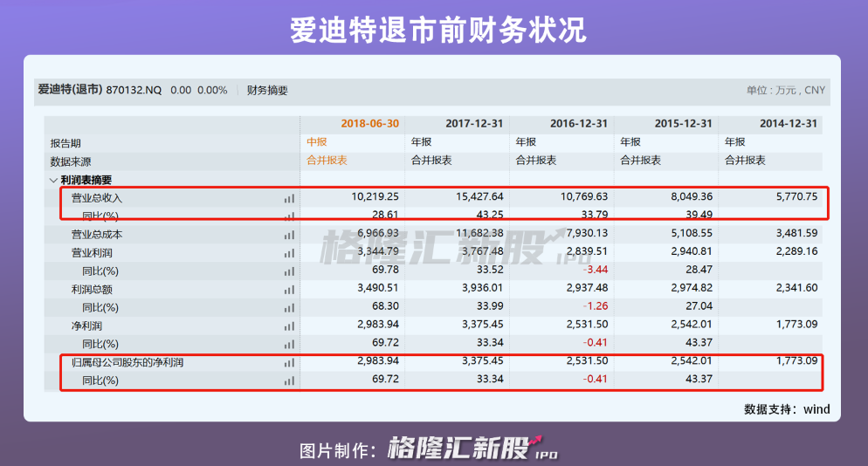Viewport: 868px width, 466px height.
Task: Select the 营业总收入 row label
Action: pyautogui.click(x=97, y=198)
